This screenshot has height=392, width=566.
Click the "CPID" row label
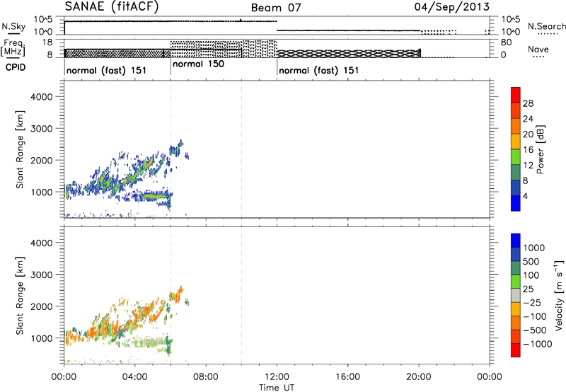[x=16, y=67]
